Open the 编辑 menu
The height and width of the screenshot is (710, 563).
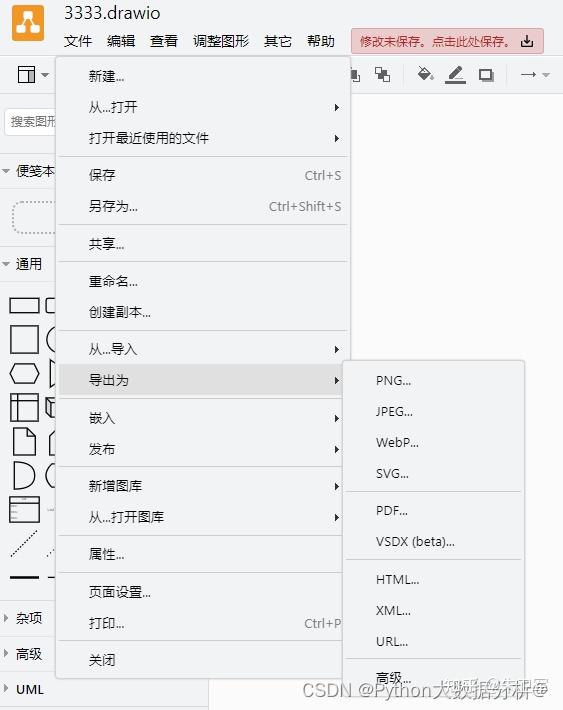(x=121, y=41)
